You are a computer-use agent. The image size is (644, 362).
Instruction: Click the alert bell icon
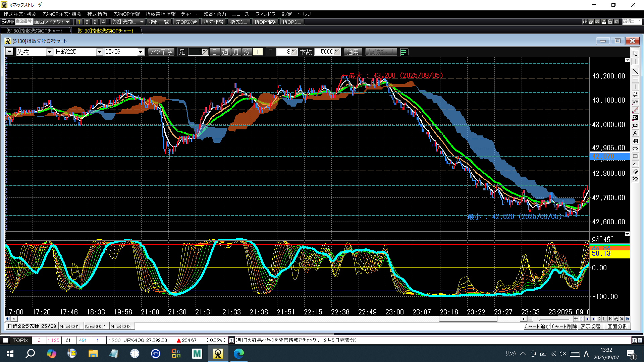pos(635,95)
